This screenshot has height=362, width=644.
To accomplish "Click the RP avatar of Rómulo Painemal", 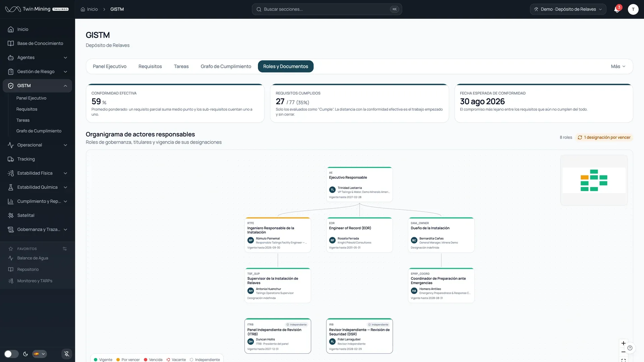I will [x=251, y=240].
